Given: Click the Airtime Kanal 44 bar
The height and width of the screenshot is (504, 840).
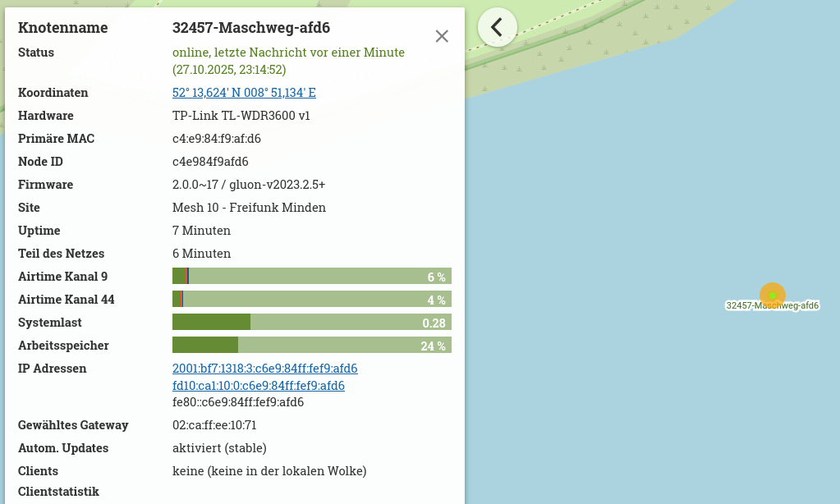Looking at the screenshot, I should coord(311,300).
